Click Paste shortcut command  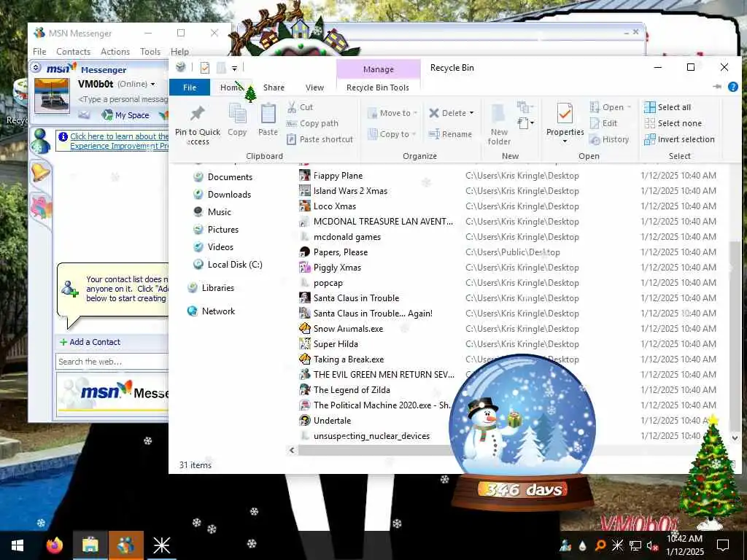[x=320, y=139]
